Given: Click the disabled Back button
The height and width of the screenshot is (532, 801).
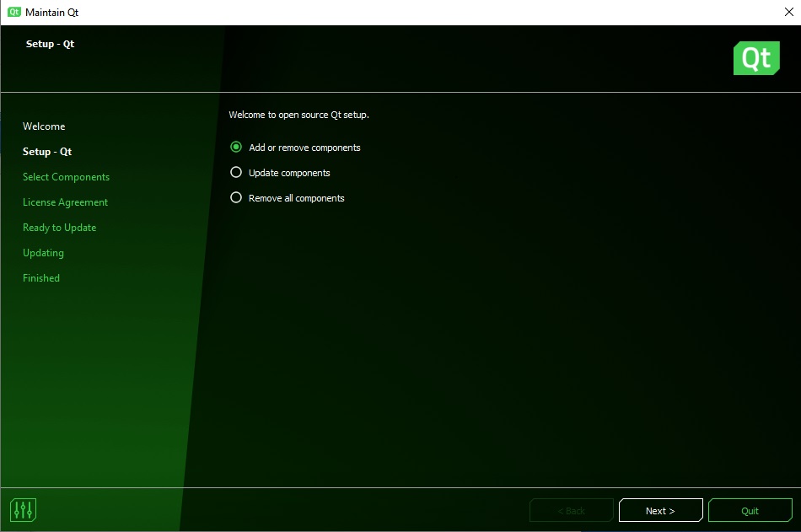Looking at the screenshot, I should point(571,511).
